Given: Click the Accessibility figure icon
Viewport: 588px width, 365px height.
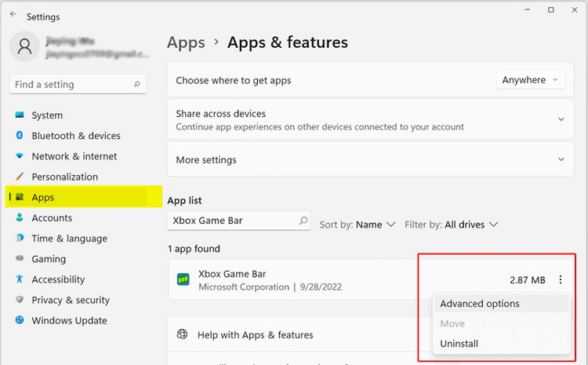Looking at the screenshot, I should pos(20,279).
